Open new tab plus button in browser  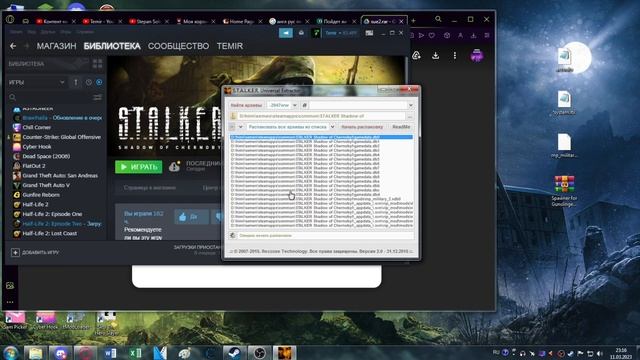coord(413,20)
